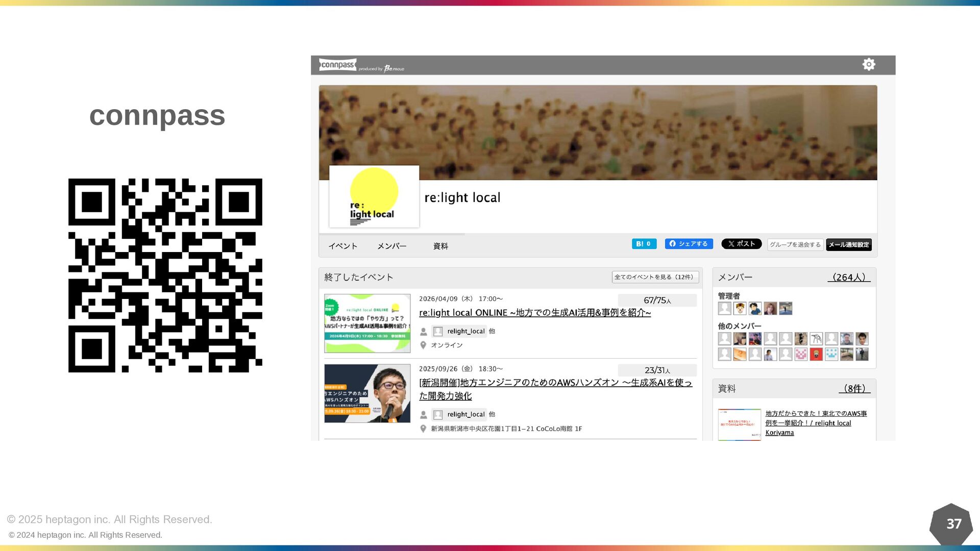Post to X with ポスト button

(x=741, y=244)
